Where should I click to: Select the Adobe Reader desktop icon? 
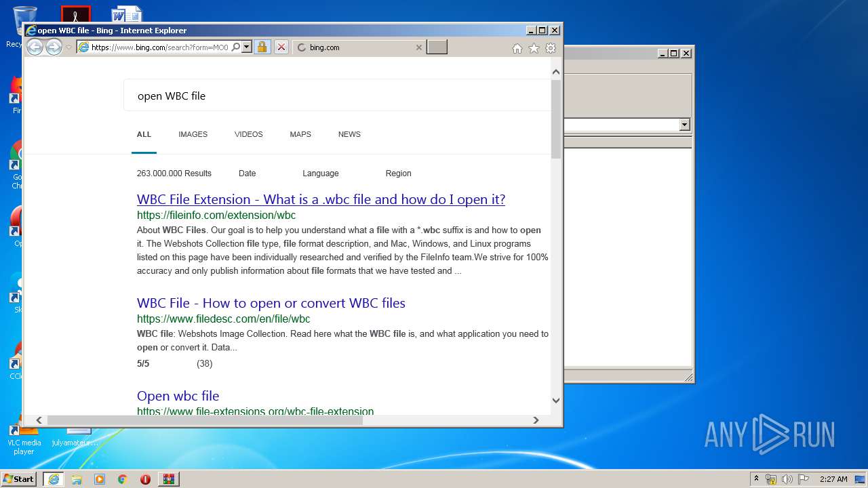point(76,14)
